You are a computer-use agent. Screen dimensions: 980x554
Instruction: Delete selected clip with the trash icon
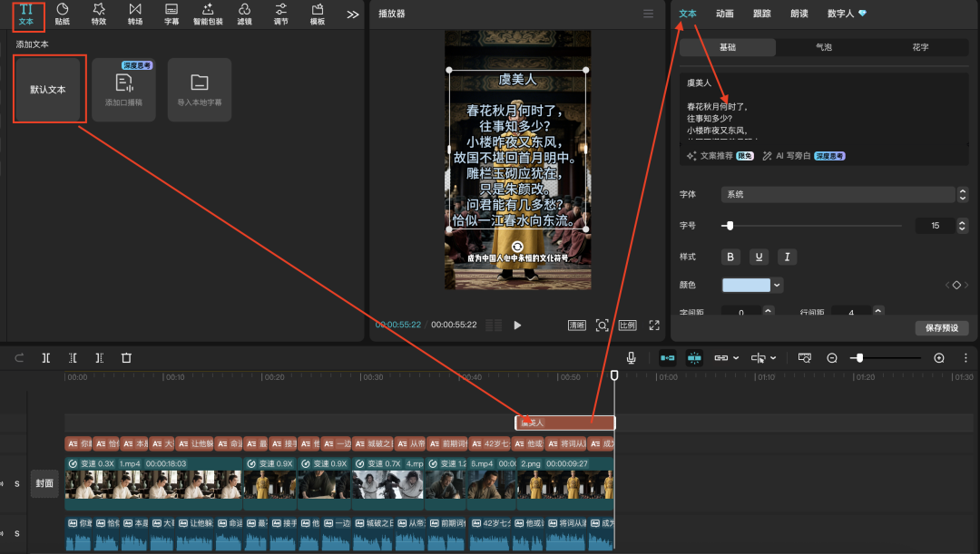click(x=126, y=358)
